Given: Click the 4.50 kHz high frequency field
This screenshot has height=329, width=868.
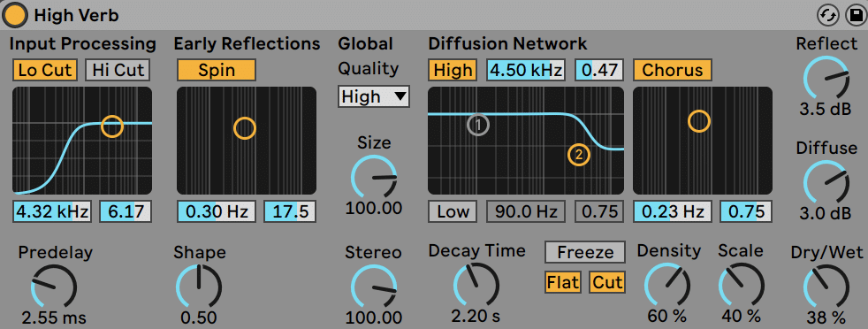Looking at the screenshot, I should [526, 71].
